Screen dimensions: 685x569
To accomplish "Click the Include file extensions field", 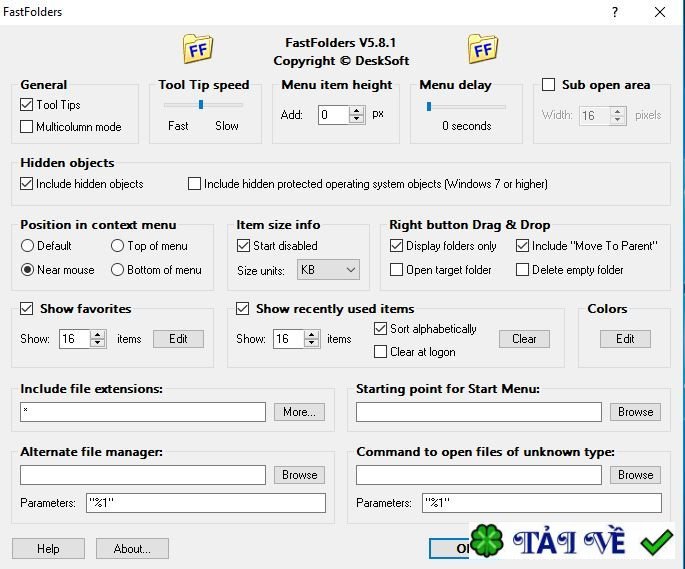I will pyautogui.click(x=143, y=412).
